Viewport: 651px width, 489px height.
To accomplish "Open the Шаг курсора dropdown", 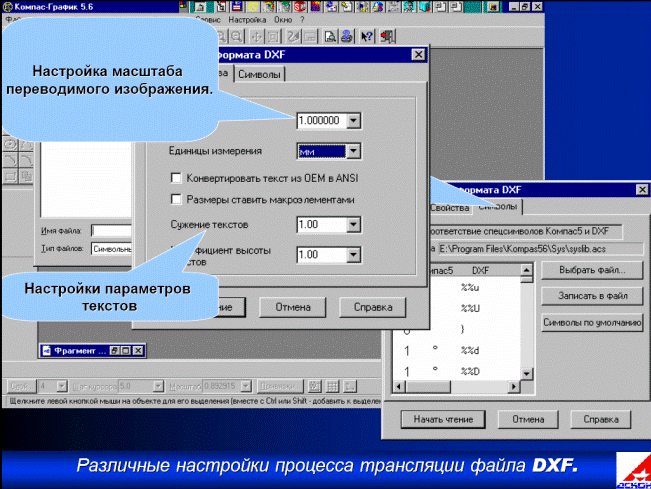I will (158, 386).
